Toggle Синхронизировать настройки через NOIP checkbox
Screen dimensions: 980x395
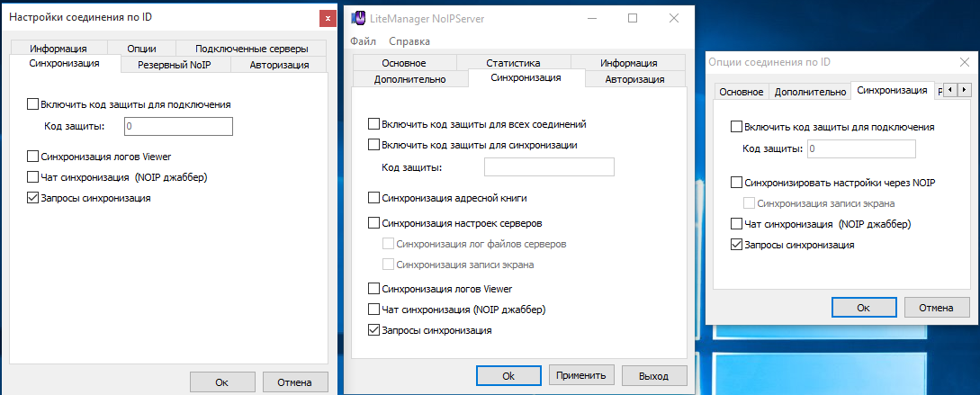pos(736,184)
